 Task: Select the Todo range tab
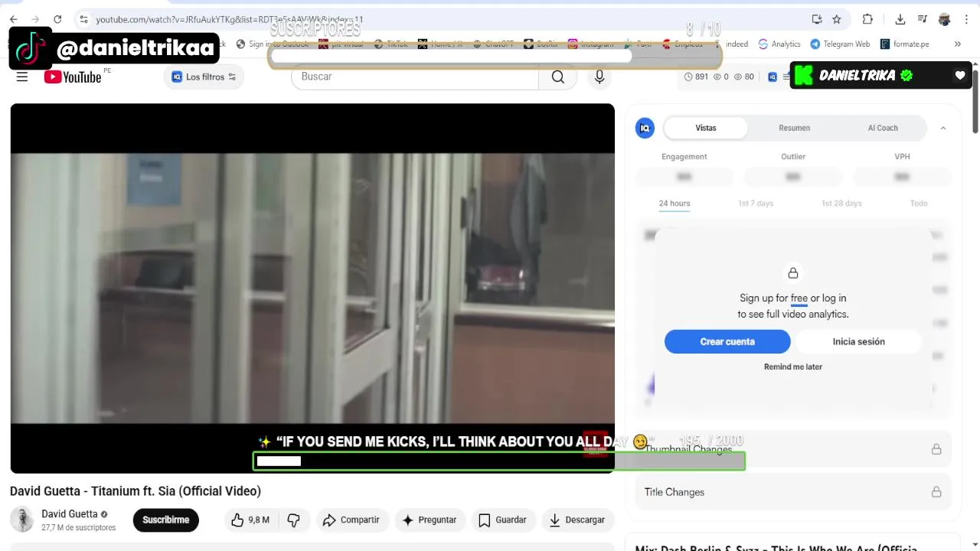point(919,204)
